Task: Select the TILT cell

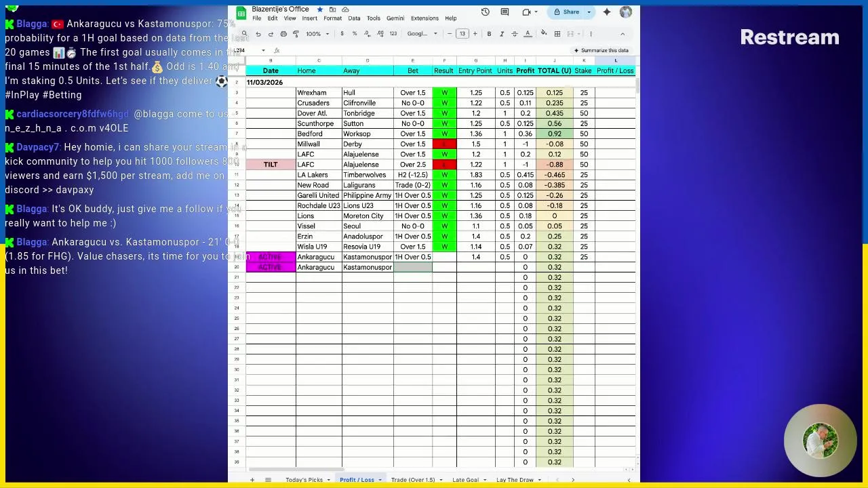Action: click(x=271, y=165)
